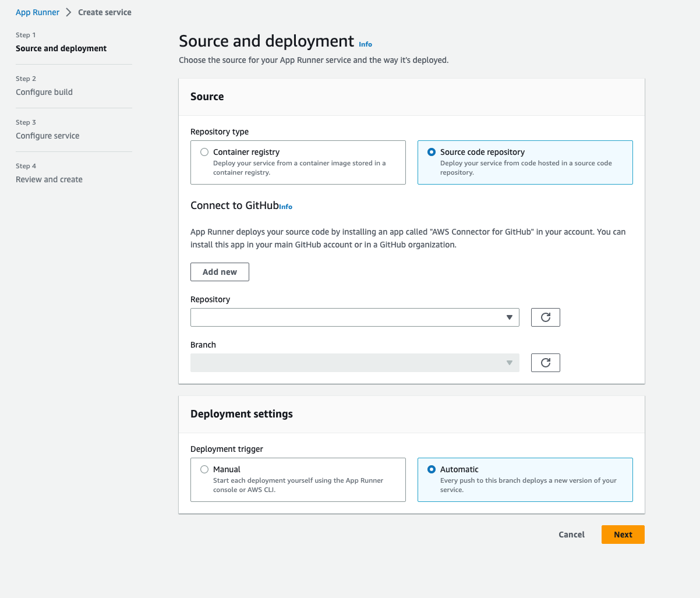
Task: Cancel the service creation
Action: (x=571, y=534)
